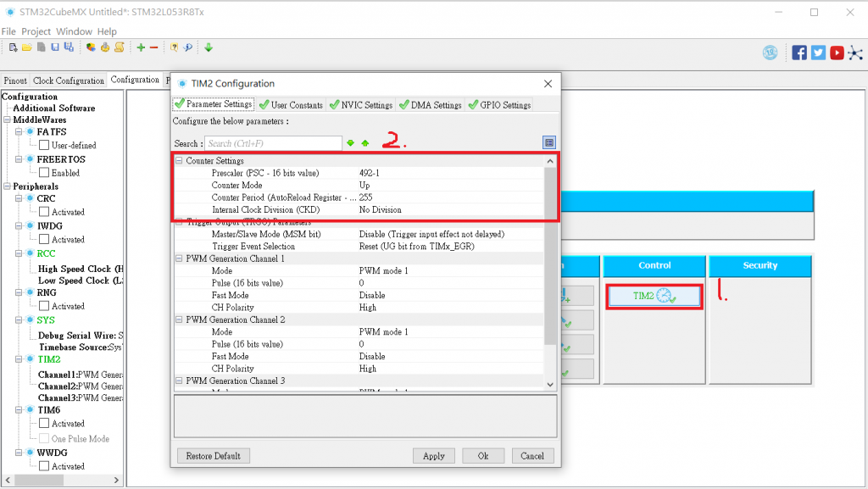Click the yellow script scroll icon

point(119,47)
